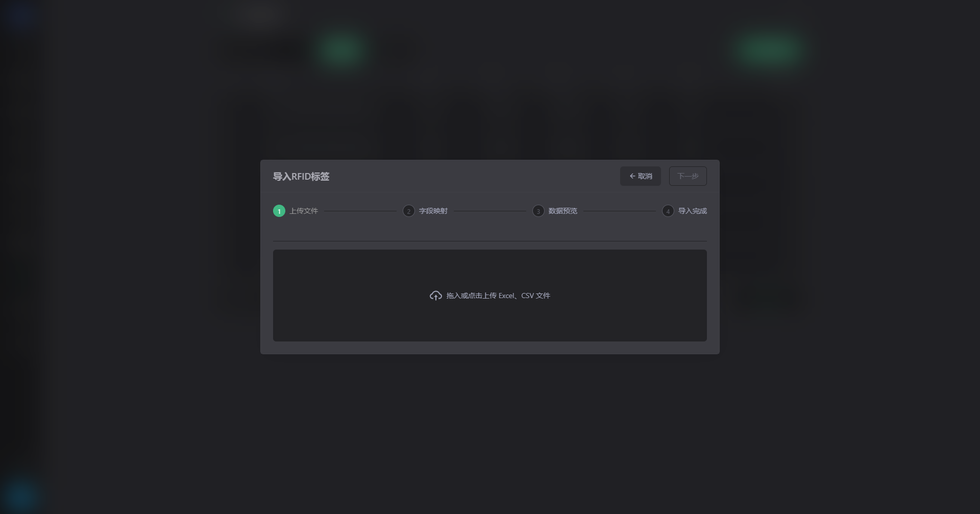Click the blurred blue logo in top-left corner
The image size is (980, 514).
[19, 15]
